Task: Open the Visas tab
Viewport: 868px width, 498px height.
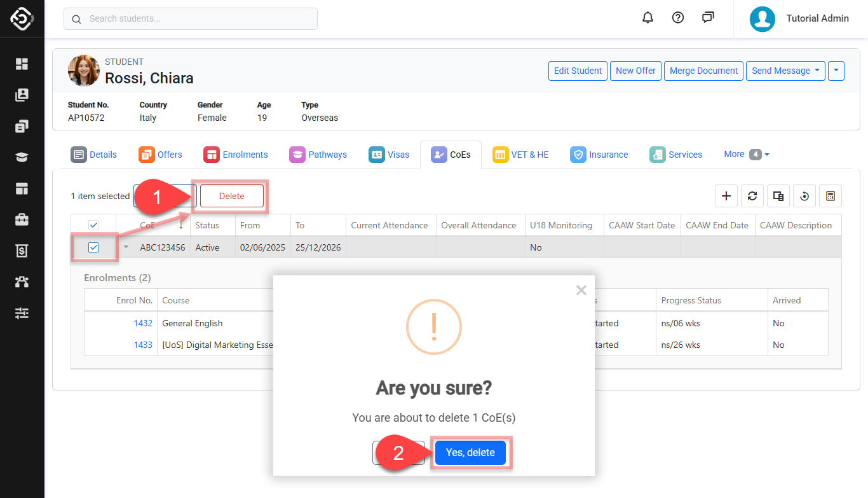Action: pyautogui.click(x=389, y=155)
